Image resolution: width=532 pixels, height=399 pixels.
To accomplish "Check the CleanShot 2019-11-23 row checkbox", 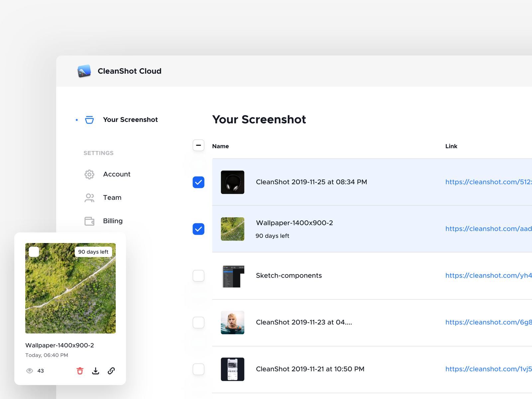I will [199, 322].
